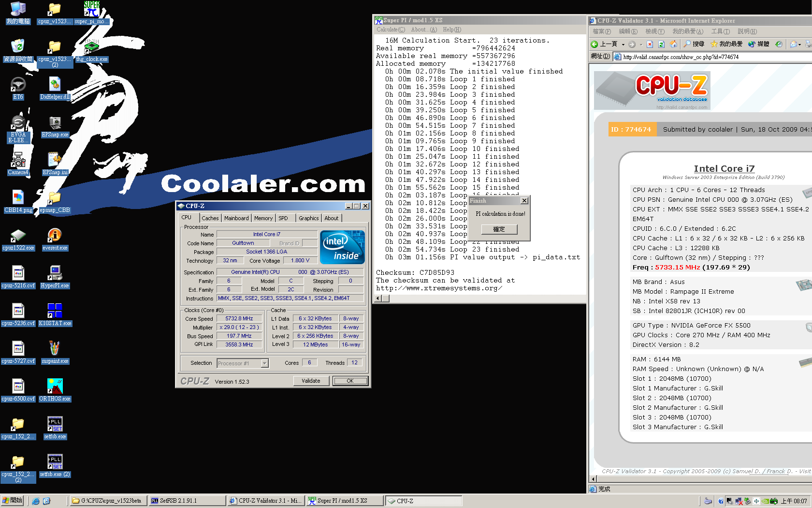This screenshot has height=508, width=812.
Task: Expand Back button history dropdown arrow in IE
Action: (x=623, y=45)
